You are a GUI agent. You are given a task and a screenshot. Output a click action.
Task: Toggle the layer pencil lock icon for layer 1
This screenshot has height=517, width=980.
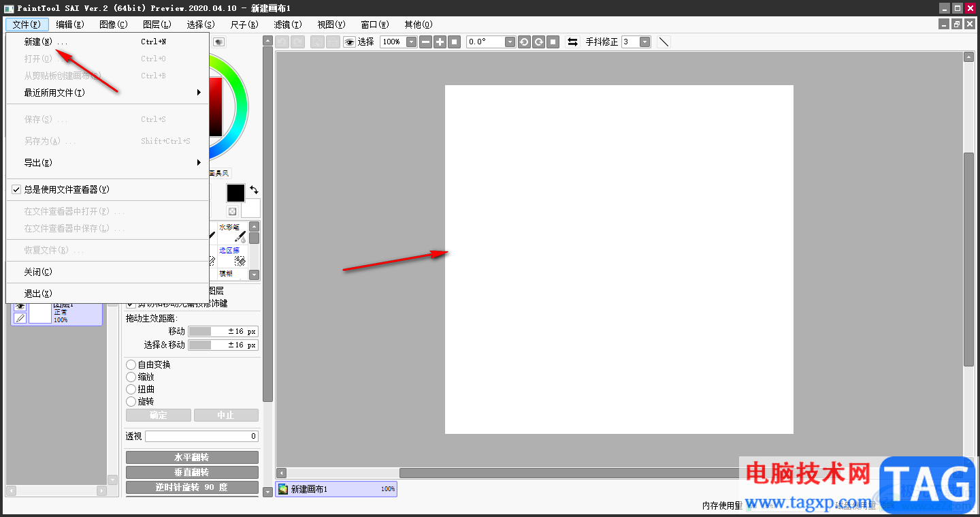click(x=20, y=317)
